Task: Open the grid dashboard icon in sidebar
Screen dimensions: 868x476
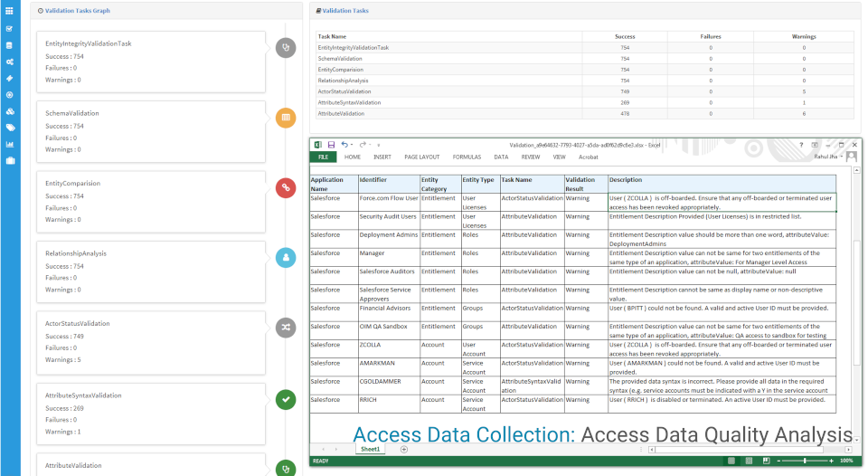Action: pyautogui.click(x=9, y=11)
